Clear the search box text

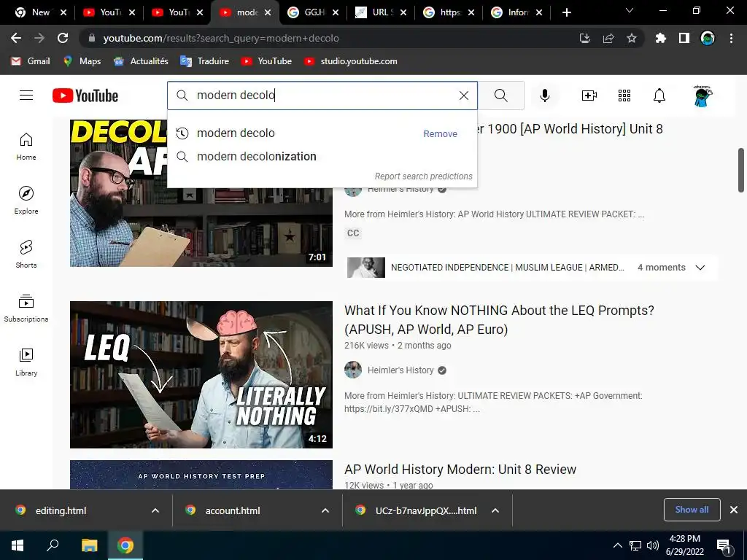pos(463,96)
